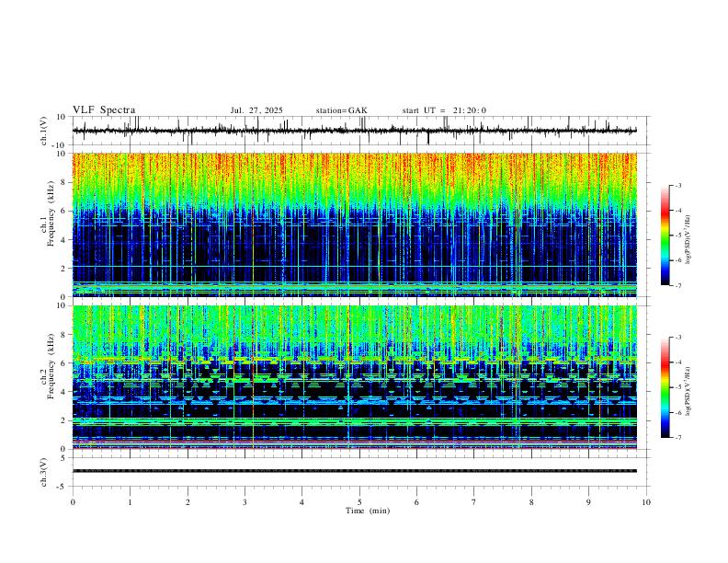Click time axis tick label "8"
Screen dimensions: 728x563
point(531,502)
